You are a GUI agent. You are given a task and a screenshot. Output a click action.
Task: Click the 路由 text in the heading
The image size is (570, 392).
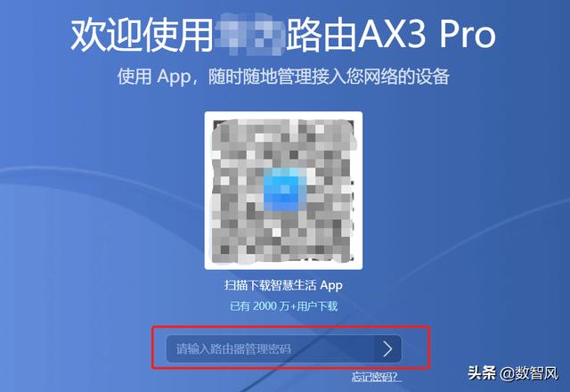pyautogui.click(x=321, y=36)
